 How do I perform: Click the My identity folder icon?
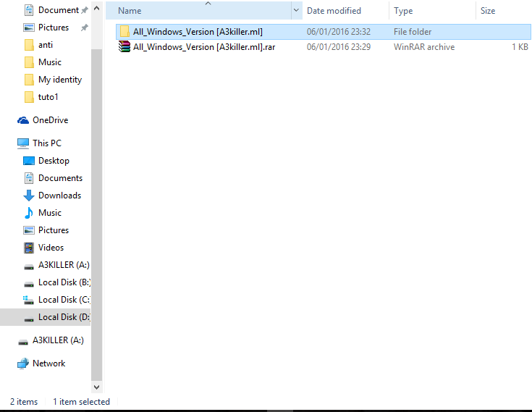coord(29,80)
